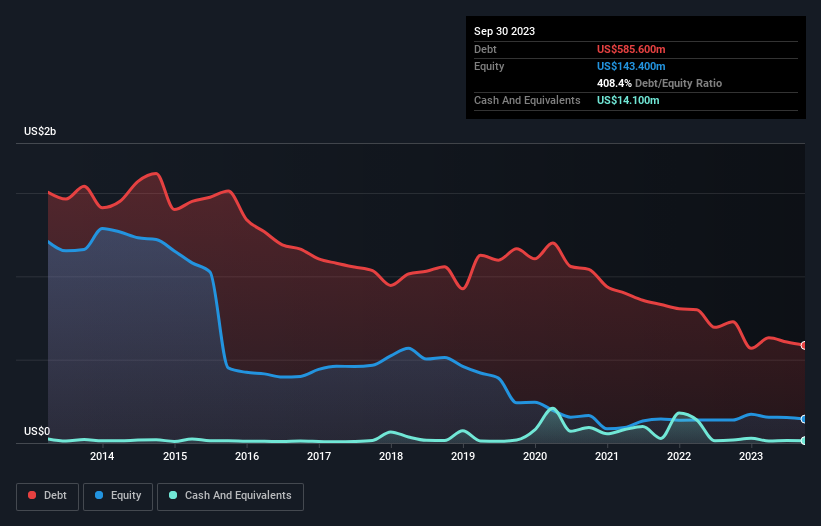Click the 2021 x-axis label
This screenshot has height=526, width=821.
[x=607, y=456]
